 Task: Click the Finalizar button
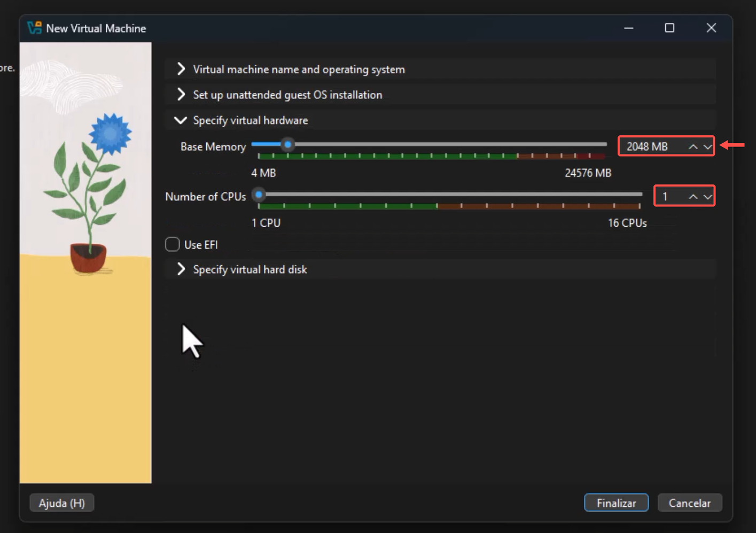point(616,503)
